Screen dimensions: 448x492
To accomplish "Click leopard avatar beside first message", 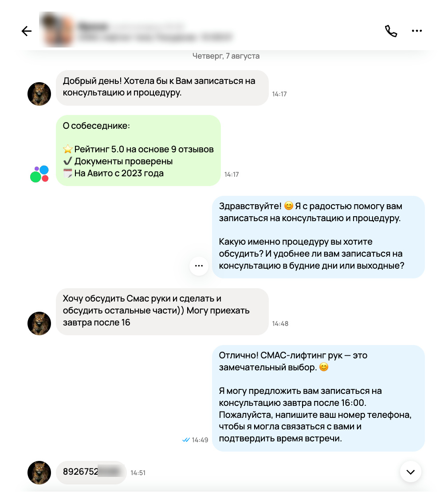I will coord(39,94).
